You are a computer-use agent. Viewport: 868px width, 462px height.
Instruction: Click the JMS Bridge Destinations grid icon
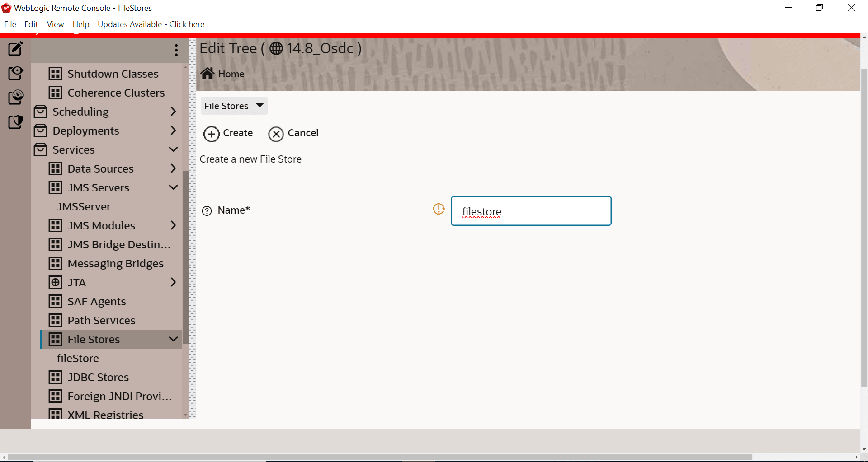pos(56,244)
